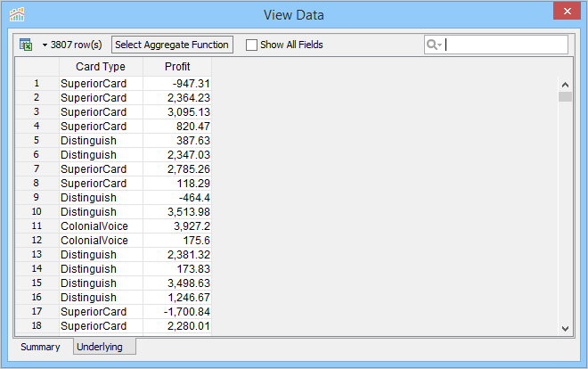
Task: Switch to the Underlying tab
Action: point(100,347)
